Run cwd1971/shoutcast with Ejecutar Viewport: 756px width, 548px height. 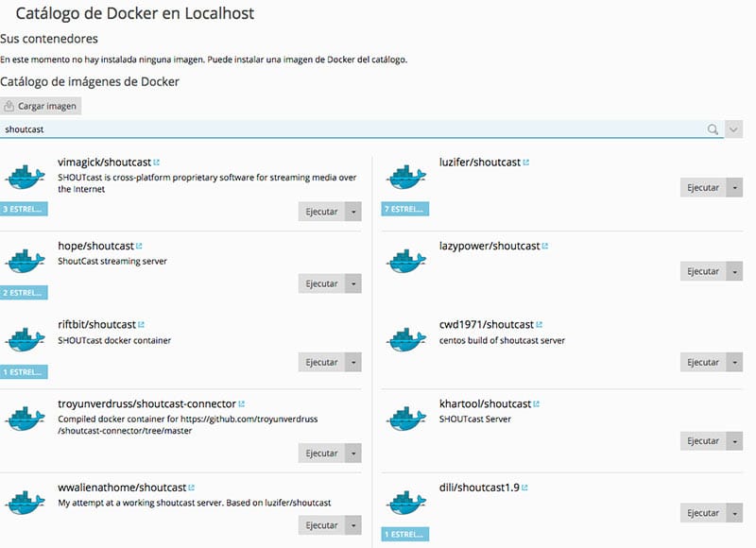pyautogui.click(x=703, y=363)
